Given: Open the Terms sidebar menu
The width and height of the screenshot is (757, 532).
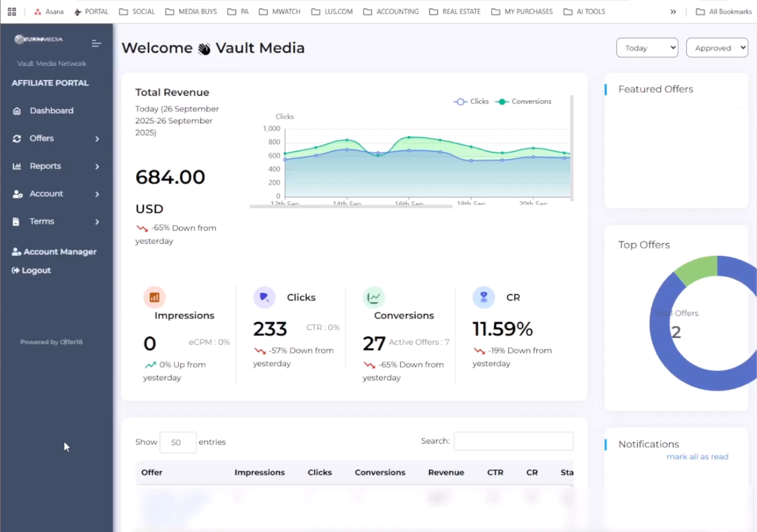Looking at the screenshot, I should click(56, 221).
